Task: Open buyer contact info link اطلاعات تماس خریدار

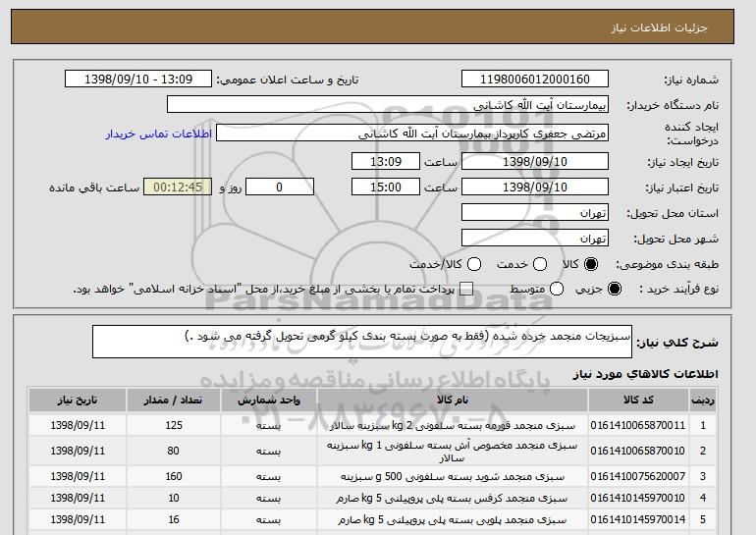Action: click(x=159, y=134)
